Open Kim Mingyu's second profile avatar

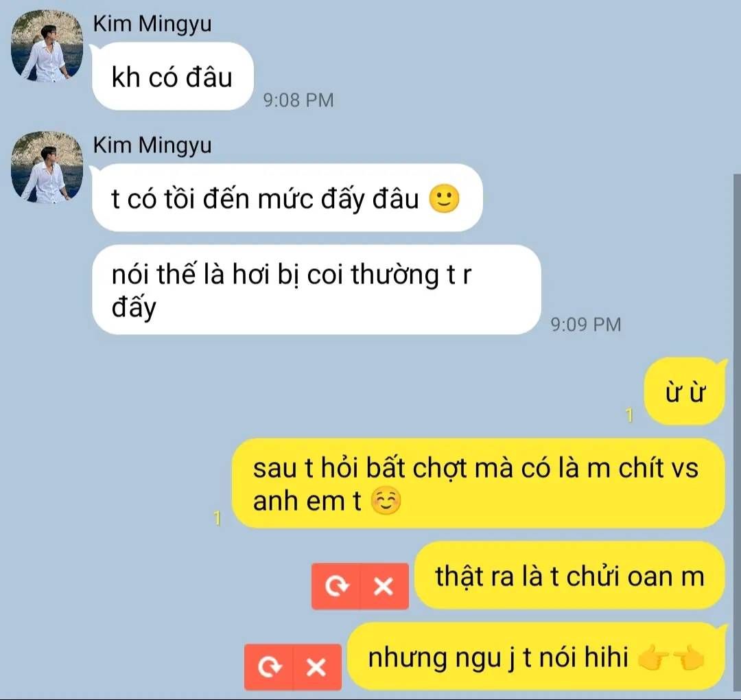coord(47,167)
